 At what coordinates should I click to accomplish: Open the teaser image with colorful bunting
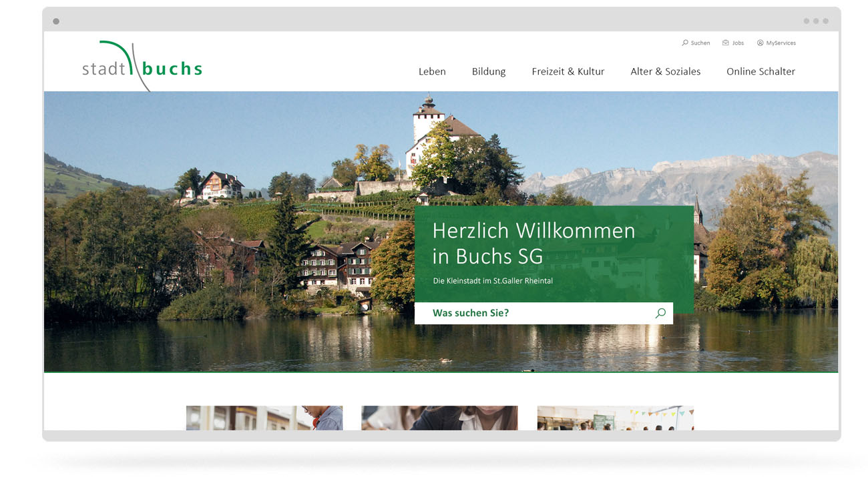click(x=615, y=418)
